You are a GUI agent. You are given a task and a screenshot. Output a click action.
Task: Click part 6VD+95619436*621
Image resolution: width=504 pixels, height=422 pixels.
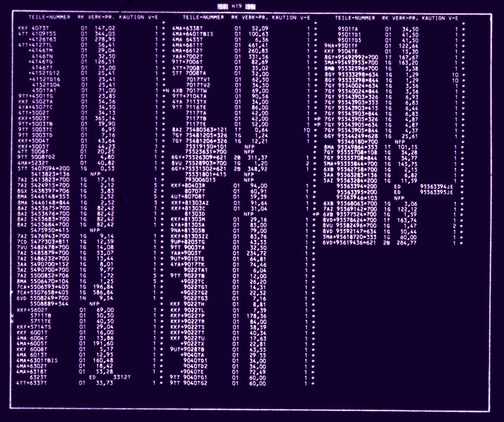(x=349, y=243)
